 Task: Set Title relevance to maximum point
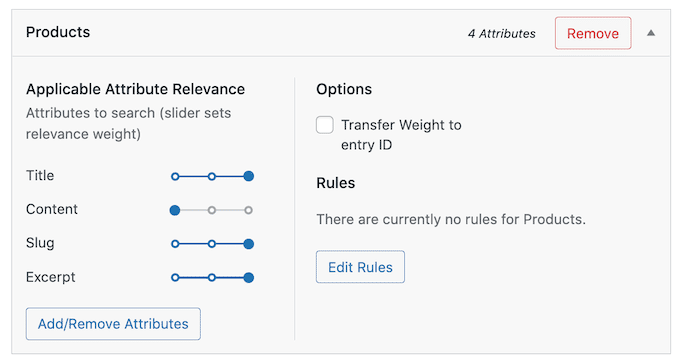(x=248, y=176)
